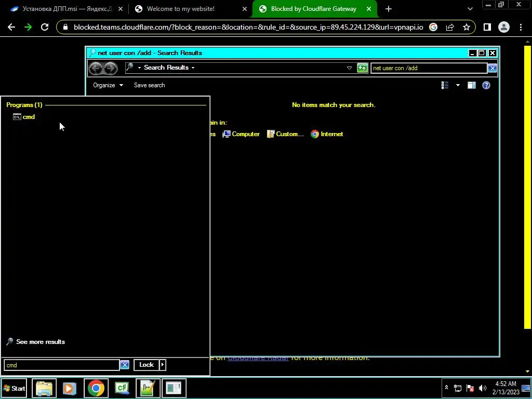Image resolution: width=532 pixels, height=399 pixels.
Task: Open the Search Results breadcrumb dropdown
Action: pos(193,68)
